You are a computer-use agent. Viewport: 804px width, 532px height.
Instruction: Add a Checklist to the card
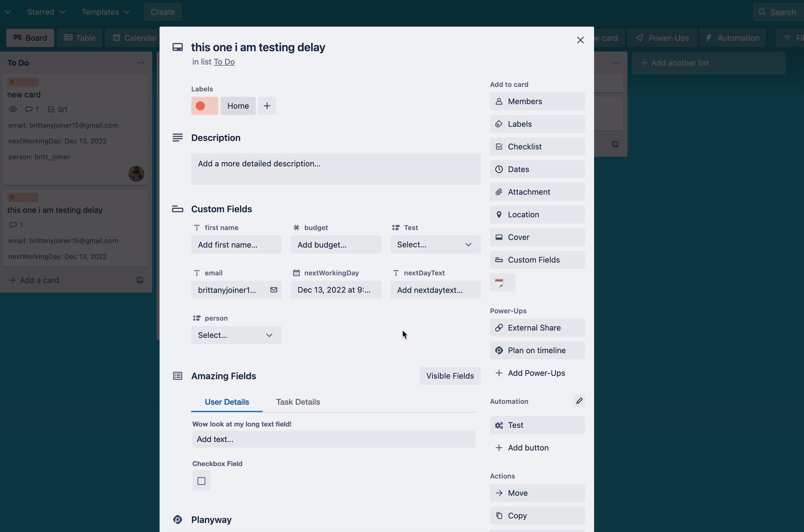(537, 147)
